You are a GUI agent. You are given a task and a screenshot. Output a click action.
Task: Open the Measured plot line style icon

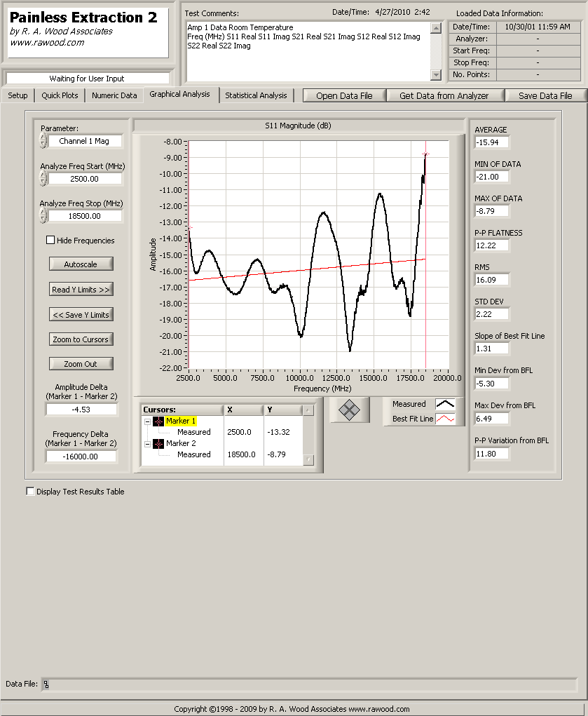click(445, 404)
